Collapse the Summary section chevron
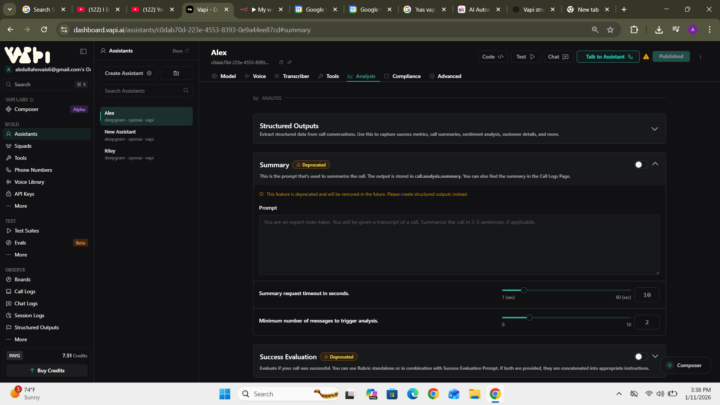Viewport: 720px width, 405px height. click(x=655, y=164)
